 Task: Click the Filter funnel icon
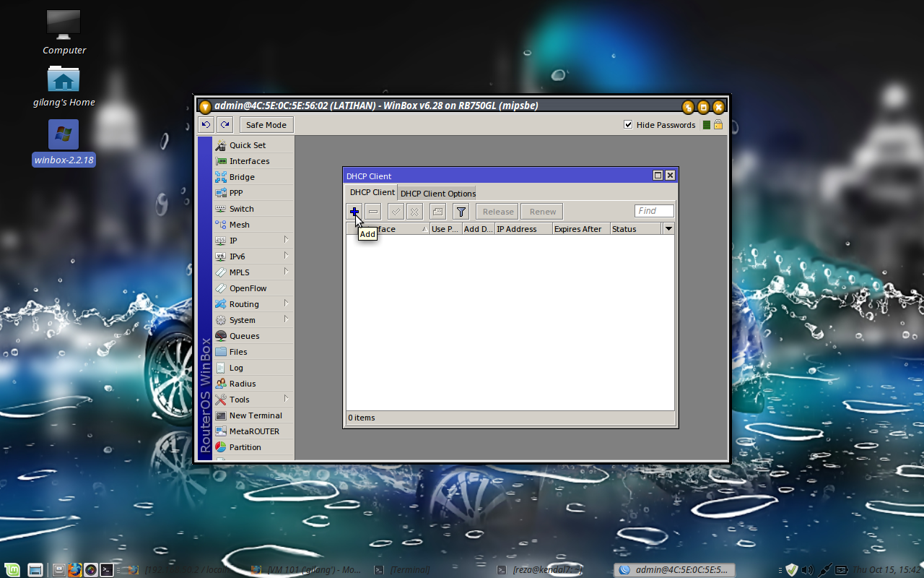click(461, 212)
